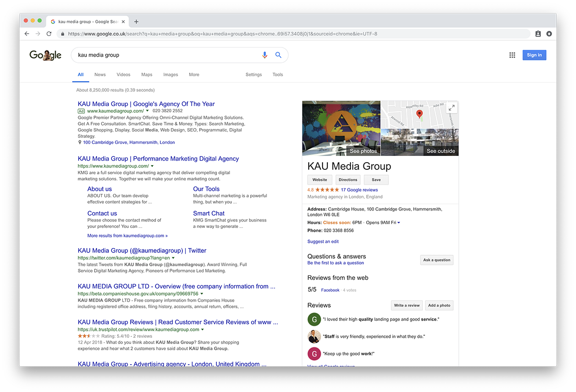Screen dimensions: 576x392
Task: Open search Tools
Action: [278, 75]
